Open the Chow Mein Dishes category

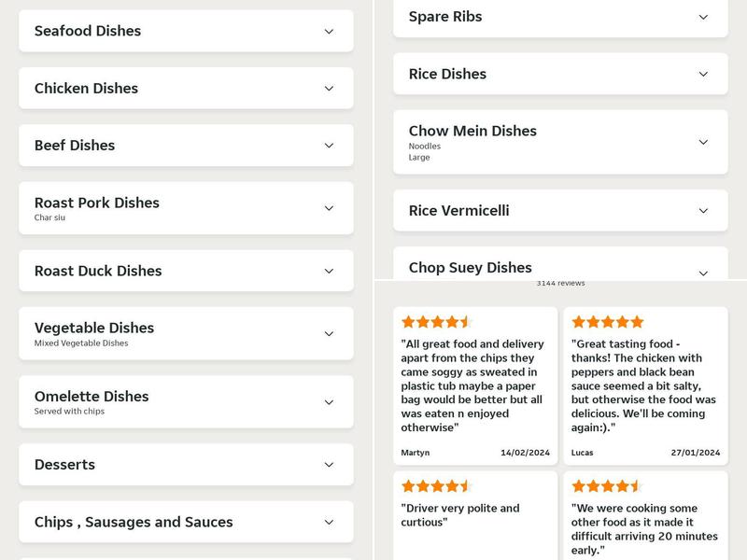coord(560,142)
